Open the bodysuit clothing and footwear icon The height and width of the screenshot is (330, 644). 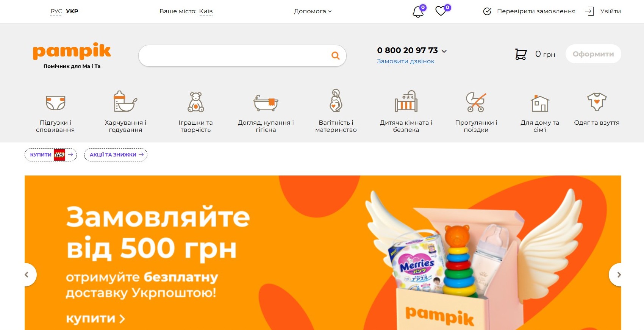tap(597, 102)
